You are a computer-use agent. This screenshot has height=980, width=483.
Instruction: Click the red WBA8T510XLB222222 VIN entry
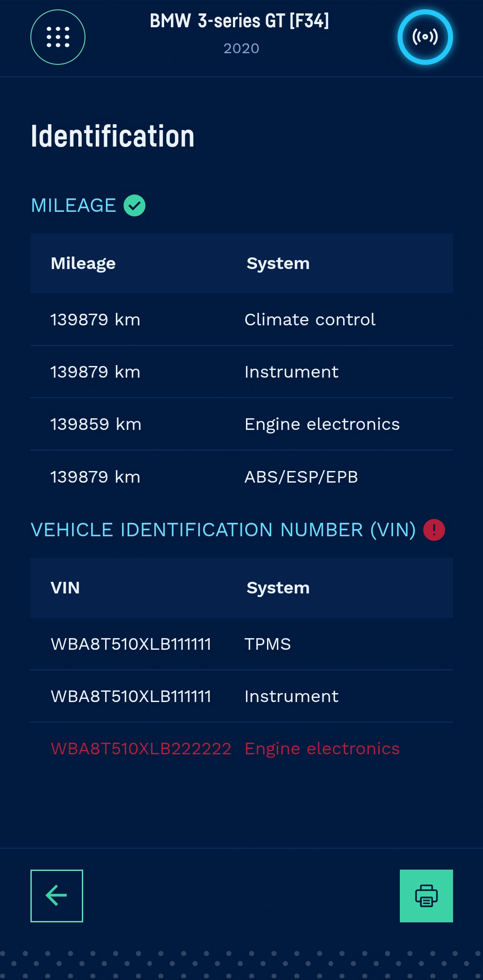click(141, 749)
